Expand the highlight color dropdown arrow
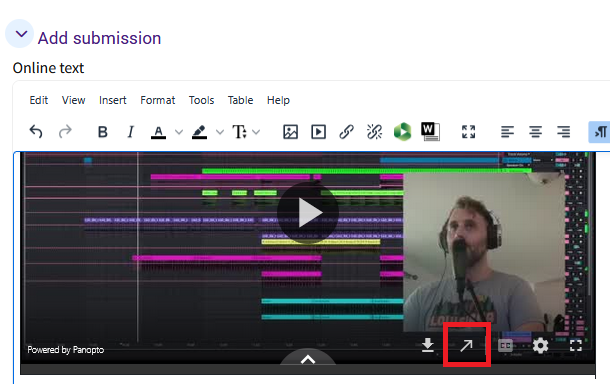Image resolution: width=610 pixels, height=384 pixels. pyautogui.click(x=220, y=132)
